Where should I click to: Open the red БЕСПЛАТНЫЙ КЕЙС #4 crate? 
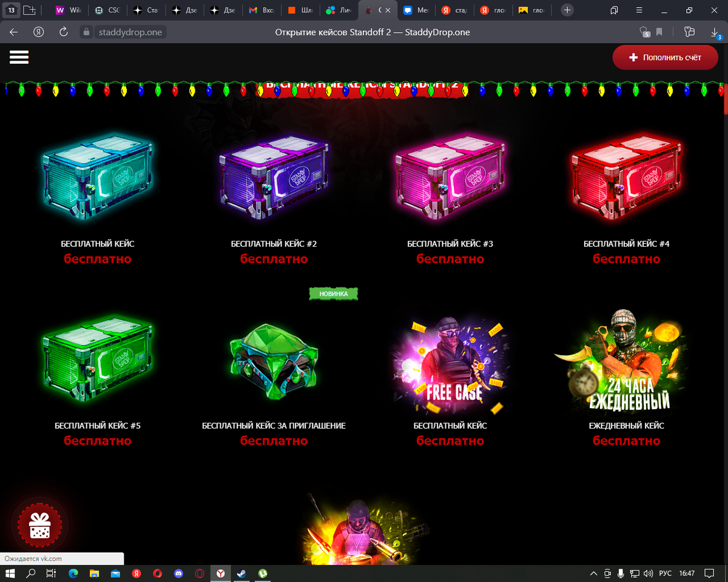627,177
